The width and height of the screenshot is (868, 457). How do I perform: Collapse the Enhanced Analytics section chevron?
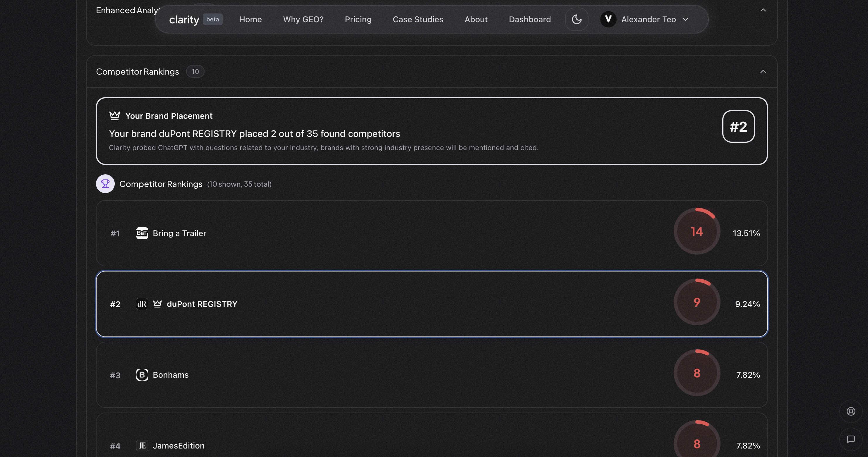[x=763, y=10]
